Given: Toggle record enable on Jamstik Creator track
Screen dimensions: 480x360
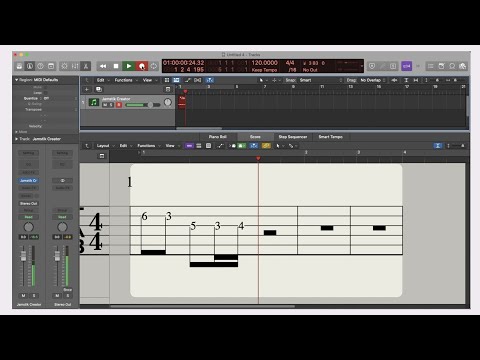Looking at the screenshot, I should (x=119, y=105).
